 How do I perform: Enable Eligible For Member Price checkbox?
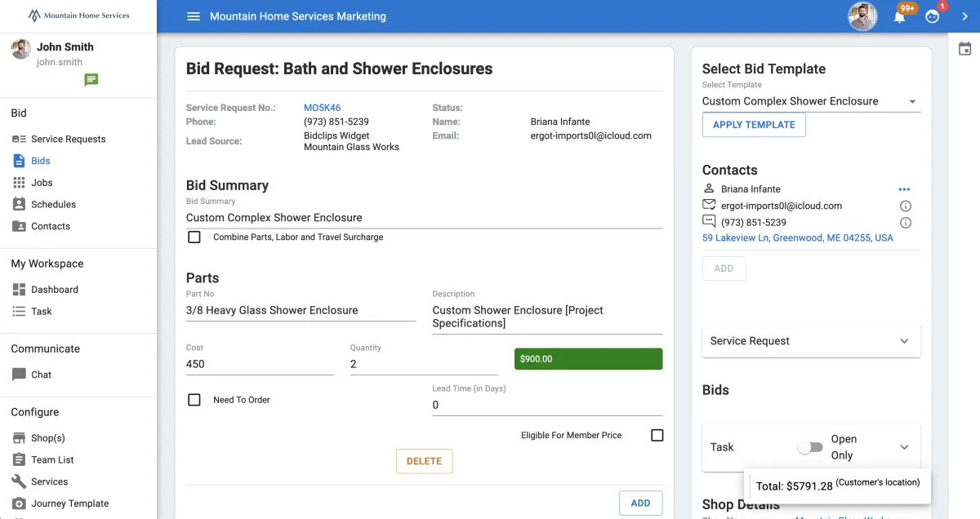pos(657,435)
